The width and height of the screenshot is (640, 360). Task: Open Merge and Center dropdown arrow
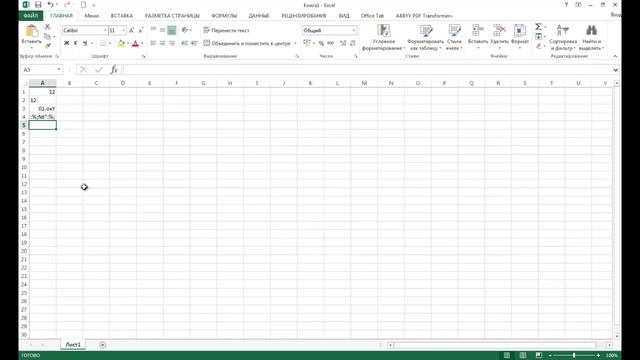[x=295, y=43]
